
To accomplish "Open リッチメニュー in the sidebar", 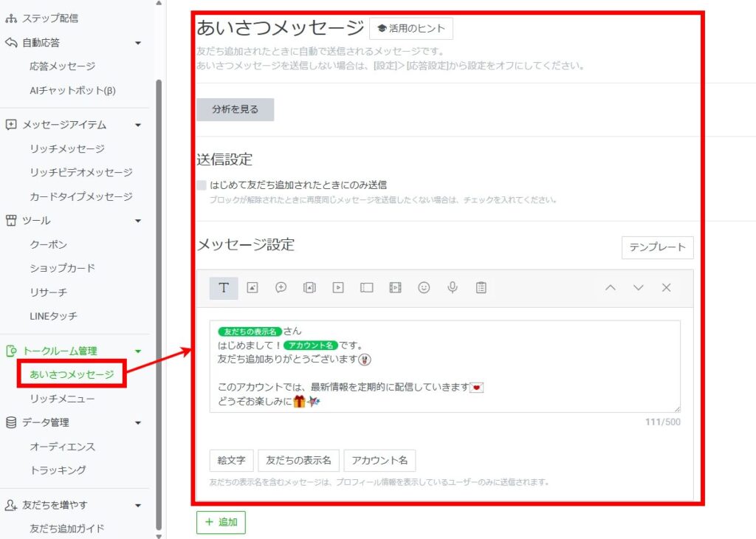I will [x=62, y=399].
